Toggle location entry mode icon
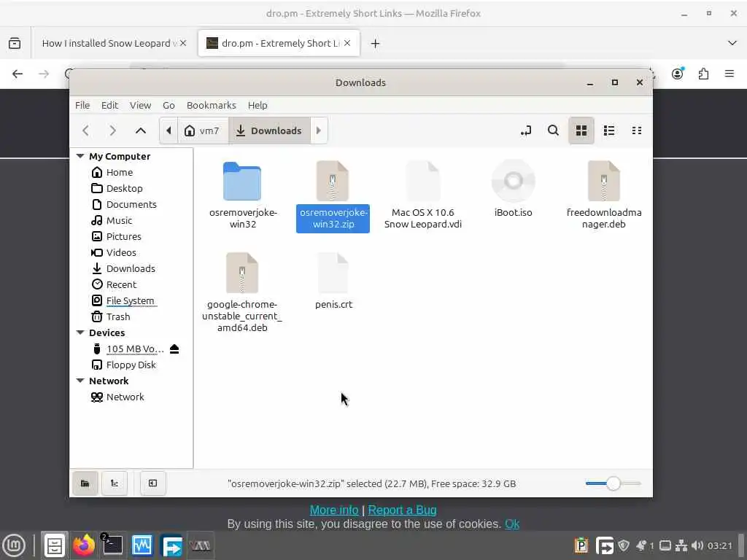The image size is (747, 560). [526, 131]
